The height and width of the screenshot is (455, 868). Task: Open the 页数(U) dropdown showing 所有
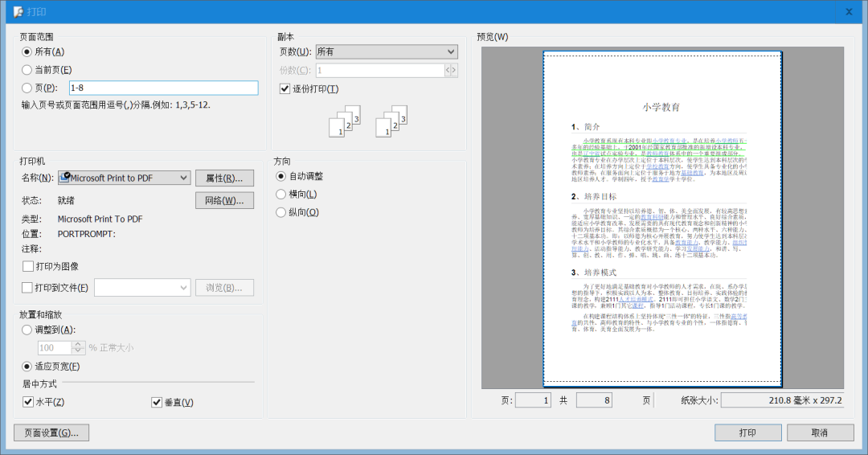(x=387, y=51)
